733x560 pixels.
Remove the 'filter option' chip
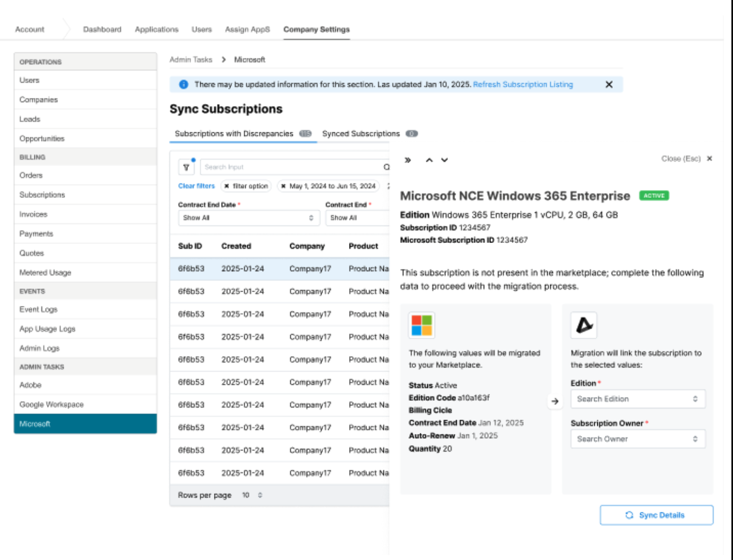(x=227, y=186)
